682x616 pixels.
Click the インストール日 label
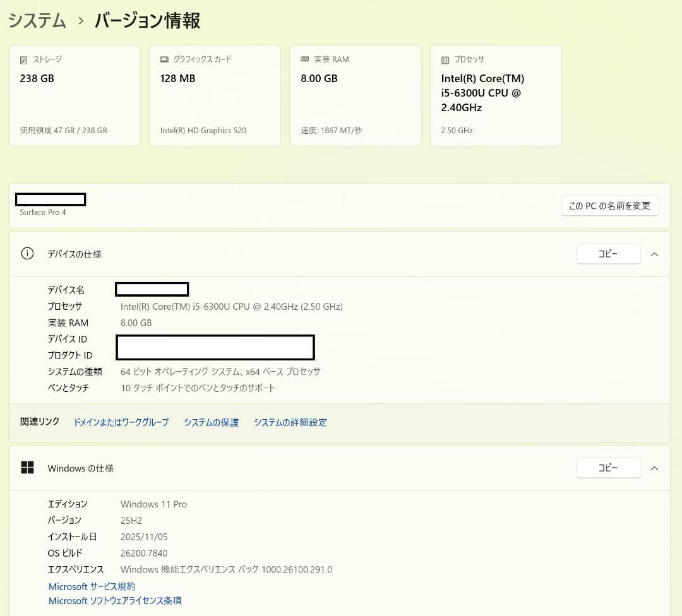point(72,537)
